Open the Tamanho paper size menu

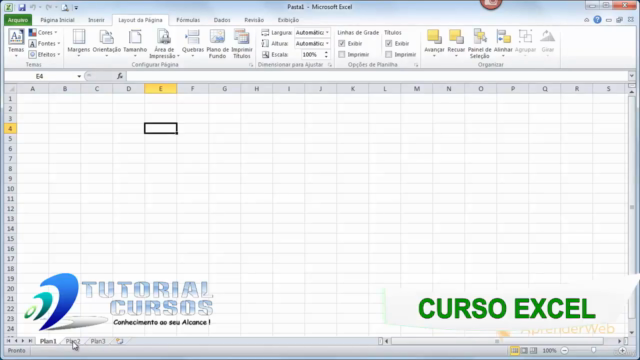pos(135,42)
